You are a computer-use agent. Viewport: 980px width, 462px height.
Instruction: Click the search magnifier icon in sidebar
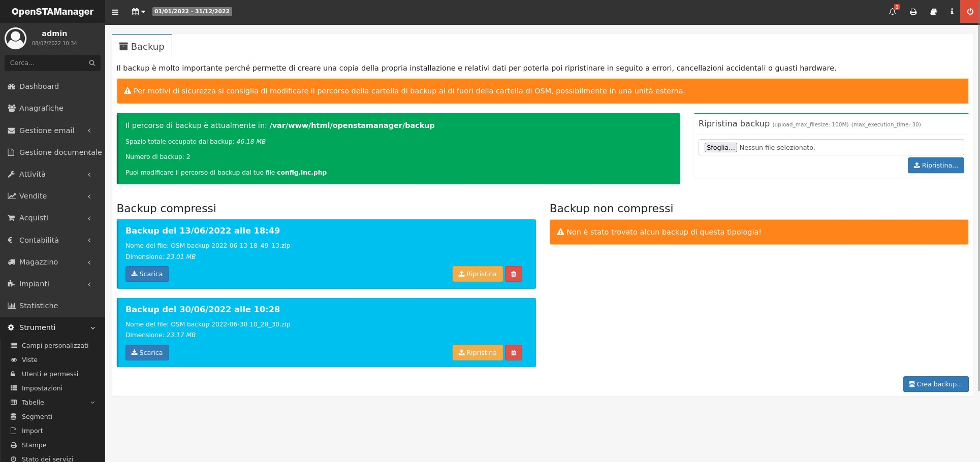92,63
